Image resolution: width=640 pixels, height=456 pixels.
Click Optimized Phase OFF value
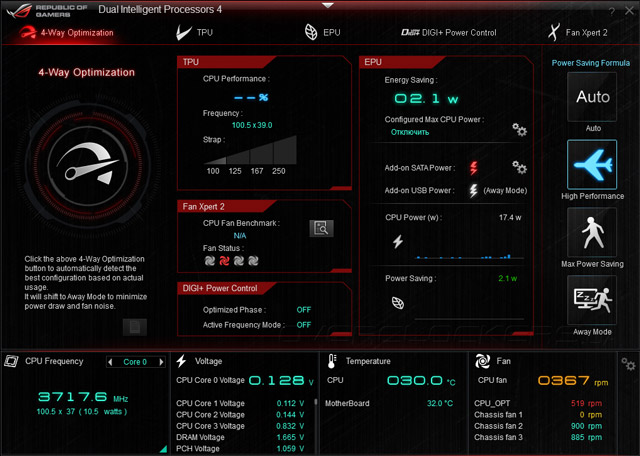coord(304,310)
